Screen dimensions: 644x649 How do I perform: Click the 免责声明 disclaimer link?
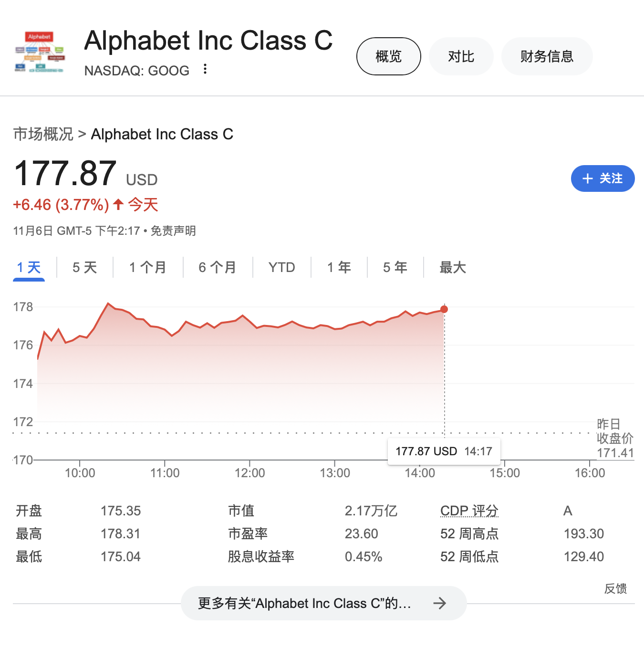[x=173, y=231]
